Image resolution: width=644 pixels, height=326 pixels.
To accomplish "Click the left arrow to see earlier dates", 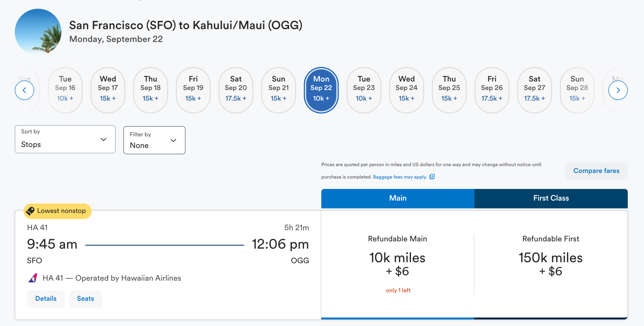I will (x=24, y=90).
